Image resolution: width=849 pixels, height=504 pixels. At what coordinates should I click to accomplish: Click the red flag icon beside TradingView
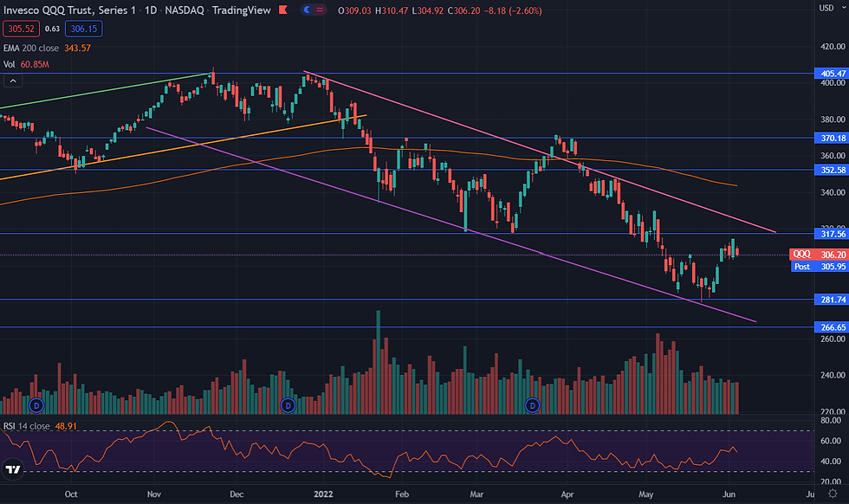click(x=282, y=10)
